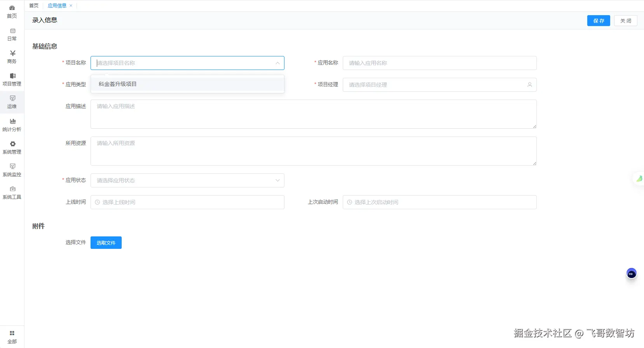
Task: Open the 首页 dashboard sidebar icon
Action: click(x=12, y=8)
